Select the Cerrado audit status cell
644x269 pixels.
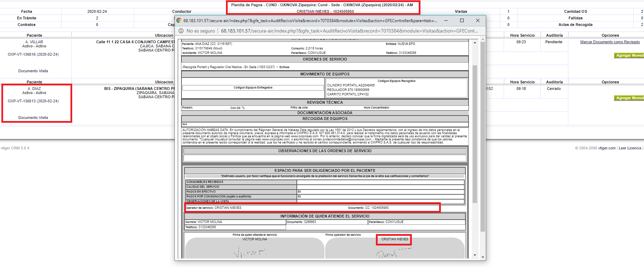(553, 89)
